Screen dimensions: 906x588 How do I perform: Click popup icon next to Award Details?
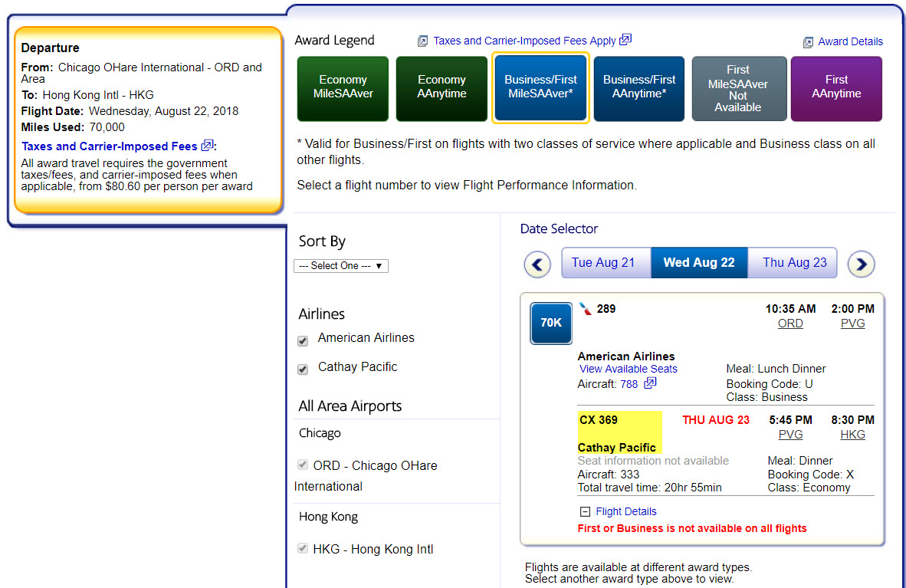click(x=809, y=42)
